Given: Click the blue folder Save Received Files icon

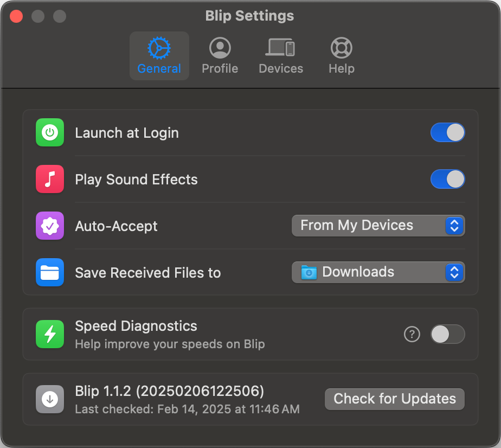Looking at the screenshot, I should [x=50, y=272].
